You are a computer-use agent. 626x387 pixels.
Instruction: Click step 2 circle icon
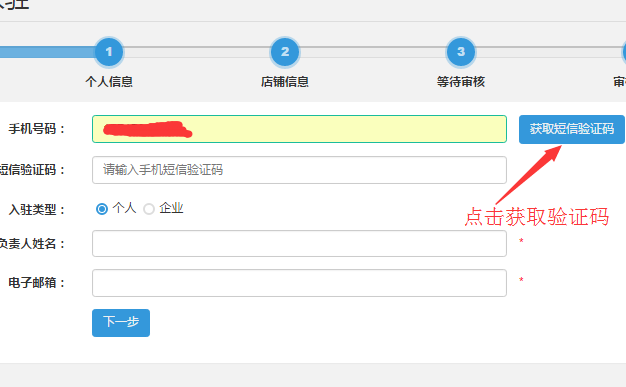pyautogui.click(x=285, y=52)
